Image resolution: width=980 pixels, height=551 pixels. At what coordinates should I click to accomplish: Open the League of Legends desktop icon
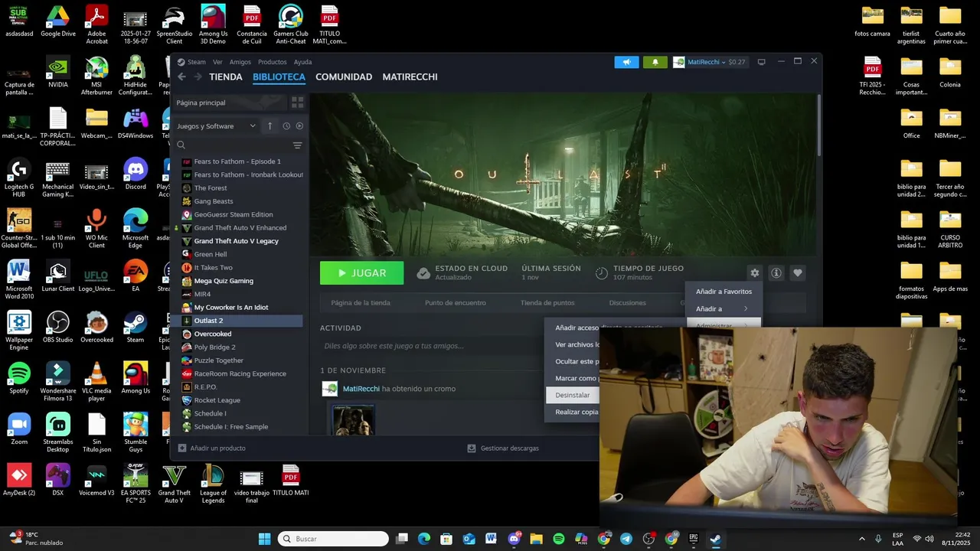pos(213,484)
